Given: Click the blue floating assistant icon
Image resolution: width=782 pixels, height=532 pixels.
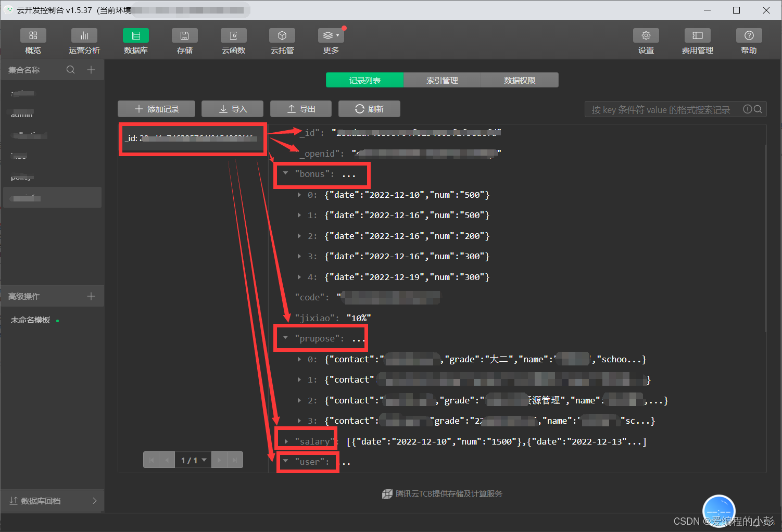Looking at the screenshot, I should point(719,511).
